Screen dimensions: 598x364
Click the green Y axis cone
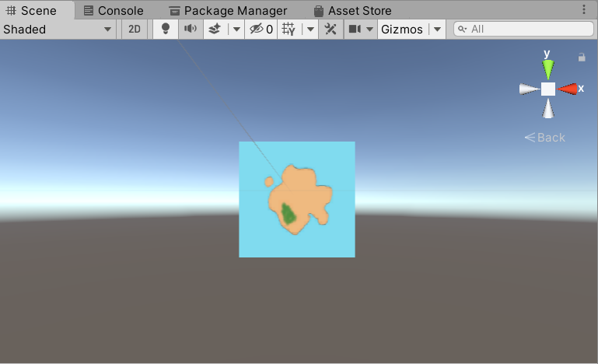(548, 69)
